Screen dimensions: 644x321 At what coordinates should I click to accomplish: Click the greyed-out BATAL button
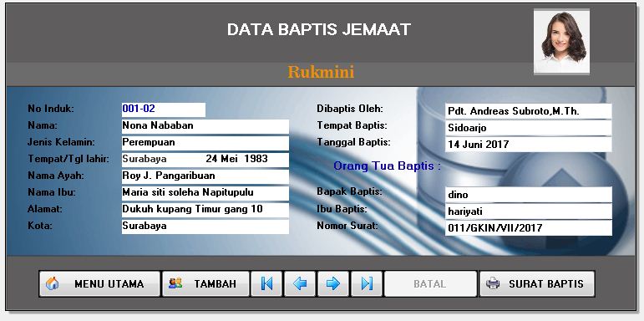430,283
